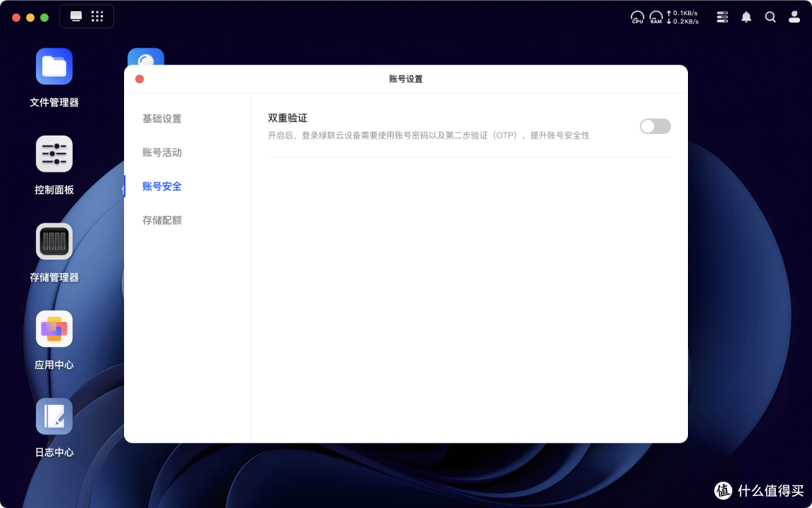This screenshot has width=812, height=508.
Task: Click the yellow minimize window button
Action: coord(30,17)
